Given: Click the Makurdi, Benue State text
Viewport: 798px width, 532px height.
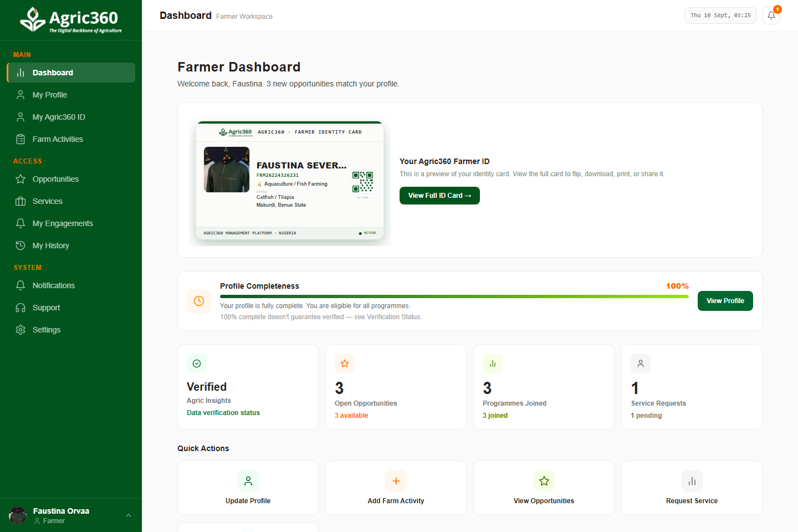Looking at the screenshot, I should click(281, 205).
